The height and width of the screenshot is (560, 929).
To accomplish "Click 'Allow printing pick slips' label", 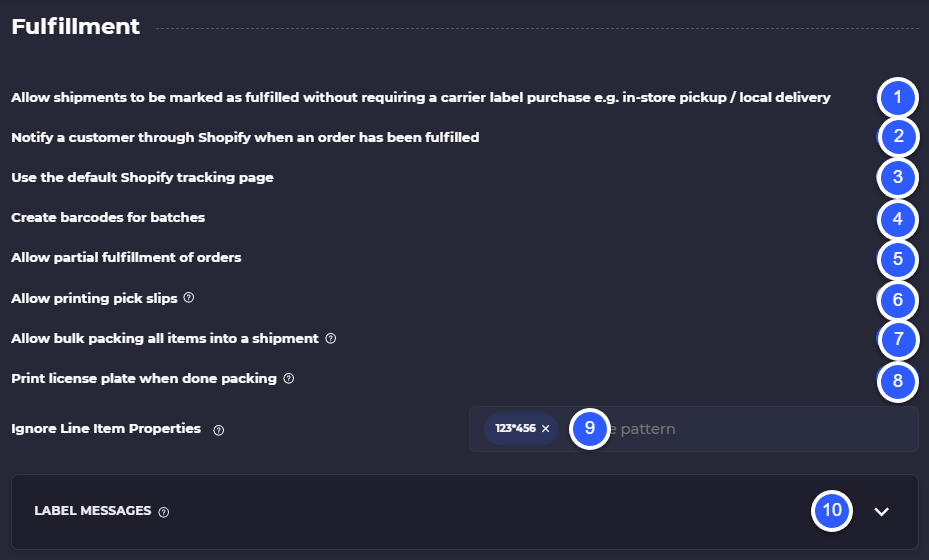I will click(94, 298).
